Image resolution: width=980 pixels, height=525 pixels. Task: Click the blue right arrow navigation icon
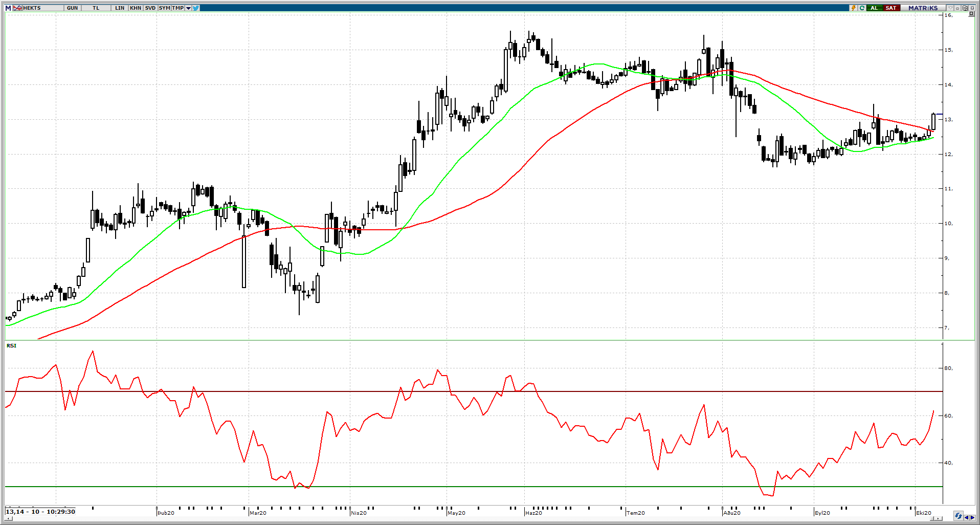[x=972, y=517]
